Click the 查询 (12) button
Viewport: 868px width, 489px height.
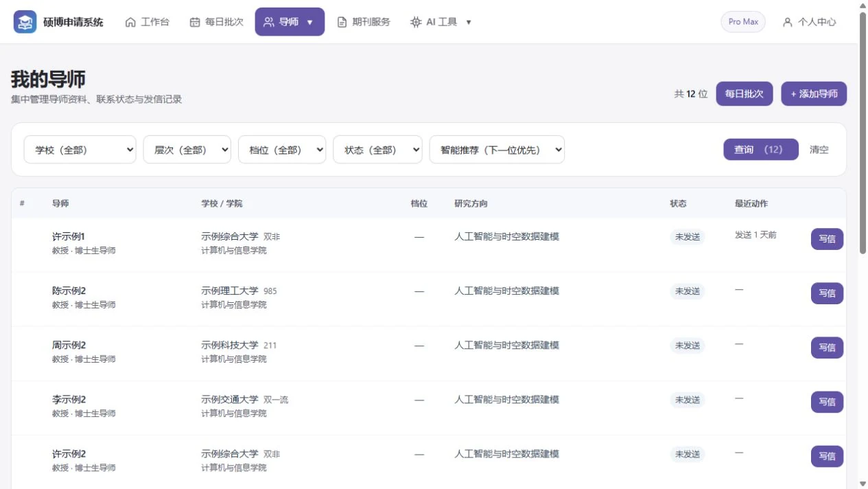[x=761, y=150]
